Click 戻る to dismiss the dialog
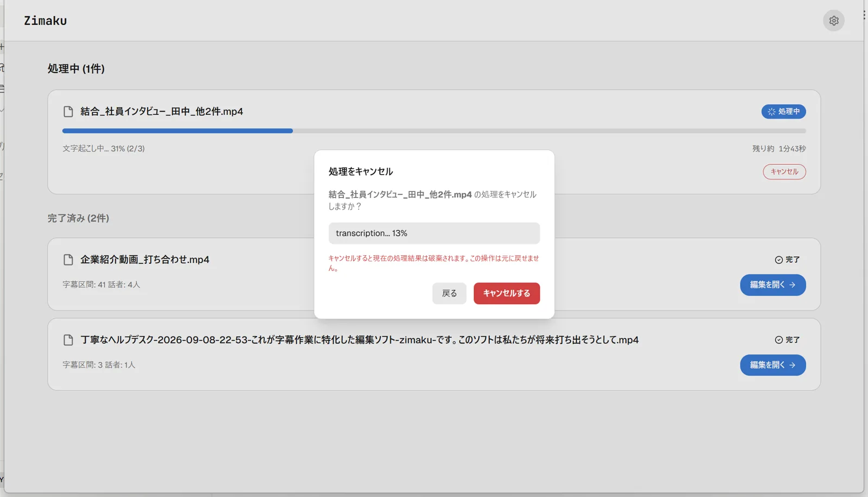868x497 pixels. point(449,293)
